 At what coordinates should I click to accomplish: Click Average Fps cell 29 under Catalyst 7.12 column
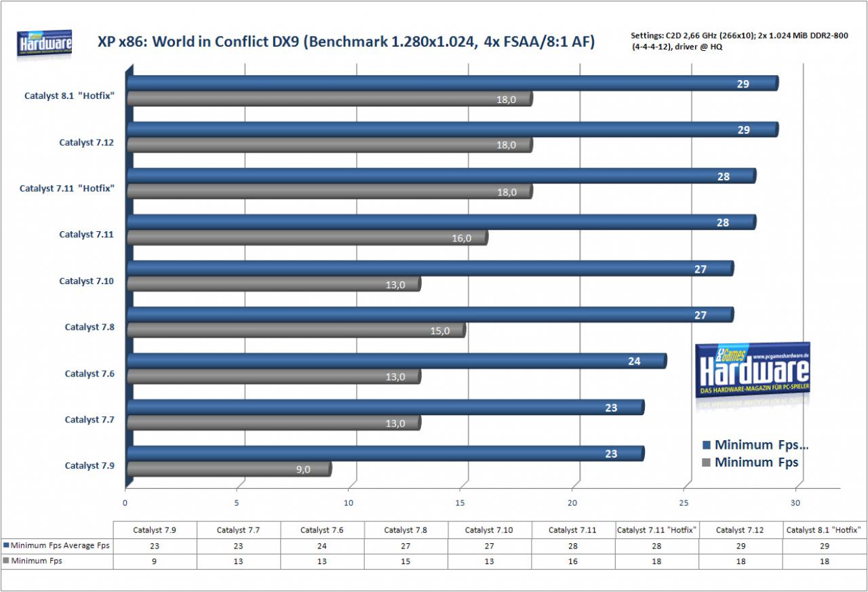point(741,545)
